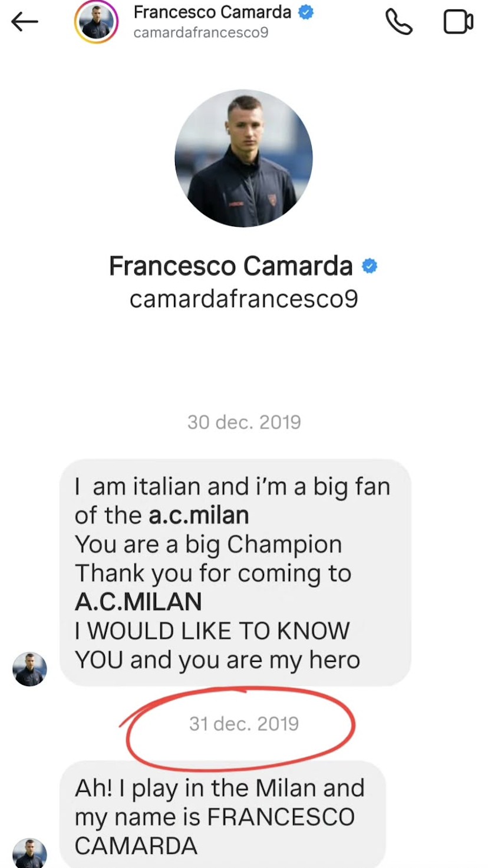Click the bold A.C.MILAN text in the message

point(138,602)
